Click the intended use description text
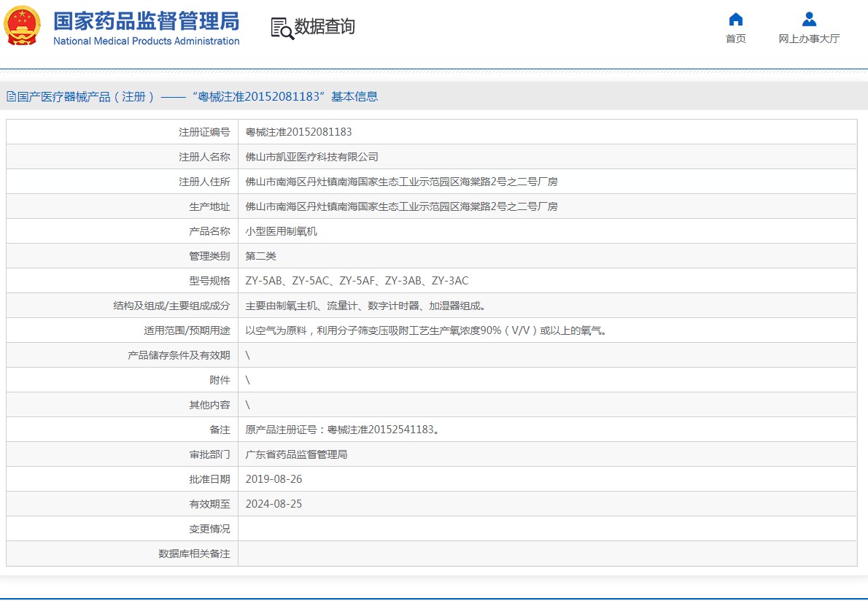The width and height of the screenshot is (868, 601). pos(427,330)
